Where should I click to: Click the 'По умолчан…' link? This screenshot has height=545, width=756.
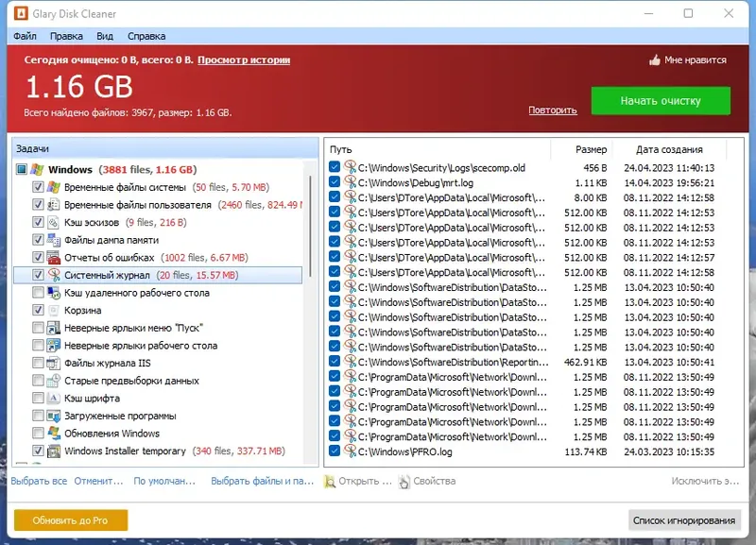164,481
